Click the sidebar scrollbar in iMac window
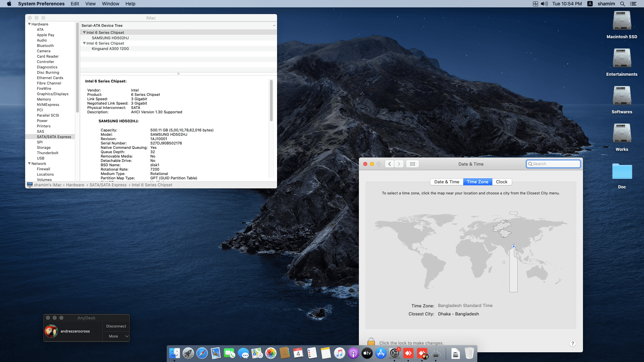Viewport: 644px width, 362px height. click(77, 67)
